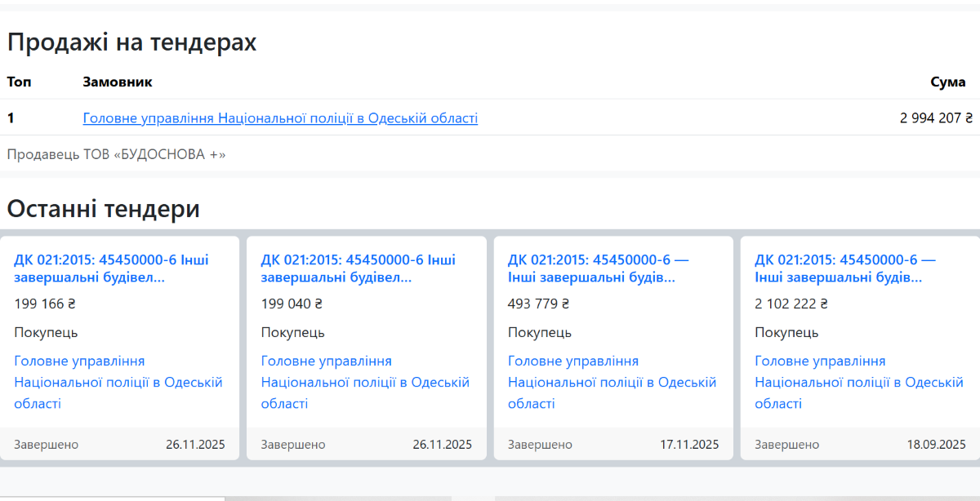Click the seller caption 'Продавець ТОВ «БУДОСНОВА +»'

[x=116, y=154]
